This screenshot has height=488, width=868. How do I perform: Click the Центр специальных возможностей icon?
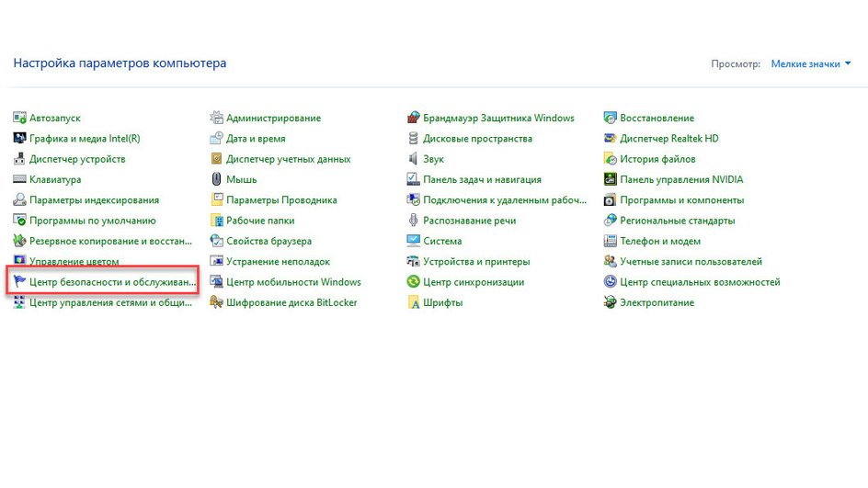point(610,281)
